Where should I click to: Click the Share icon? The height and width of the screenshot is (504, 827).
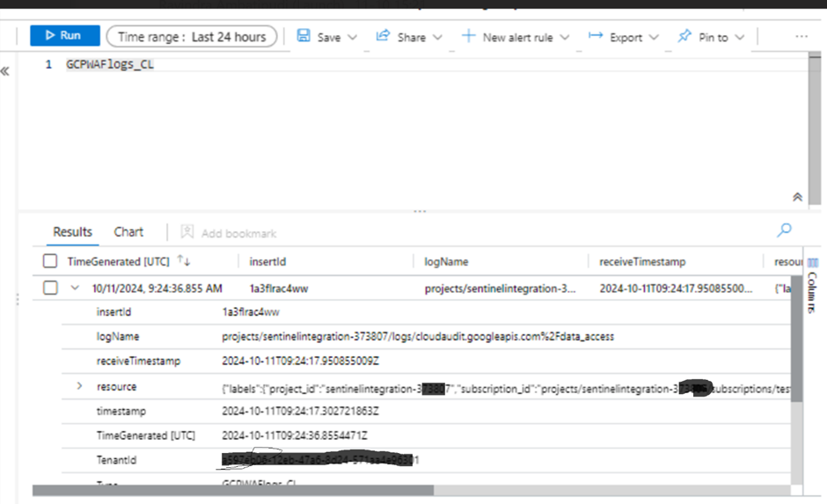click(383, 36)
